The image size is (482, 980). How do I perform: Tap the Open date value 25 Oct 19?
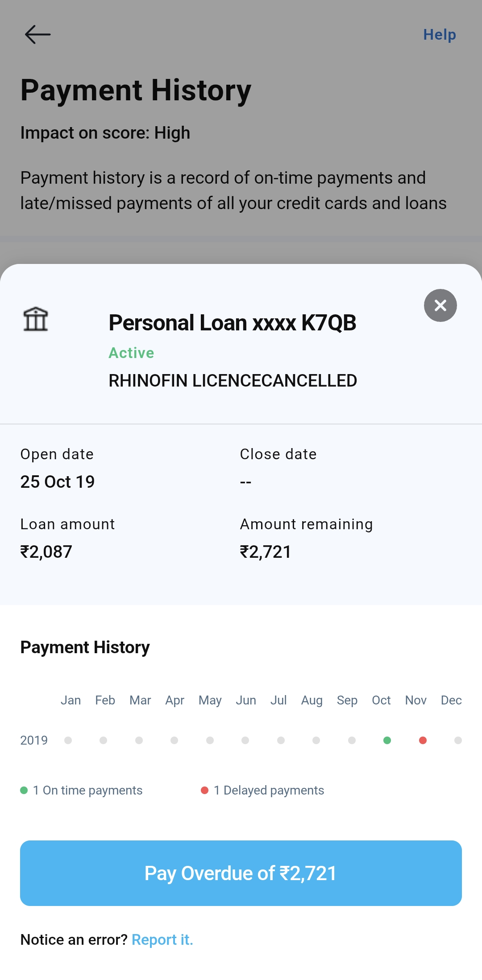[58, 482]
